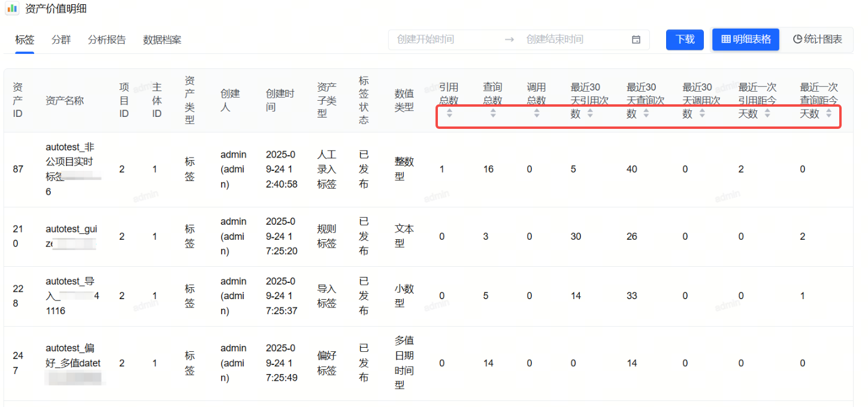Sort by 查询总数 using its sort arrows
The height and width of the screenshot is (407, 868).
493,113
